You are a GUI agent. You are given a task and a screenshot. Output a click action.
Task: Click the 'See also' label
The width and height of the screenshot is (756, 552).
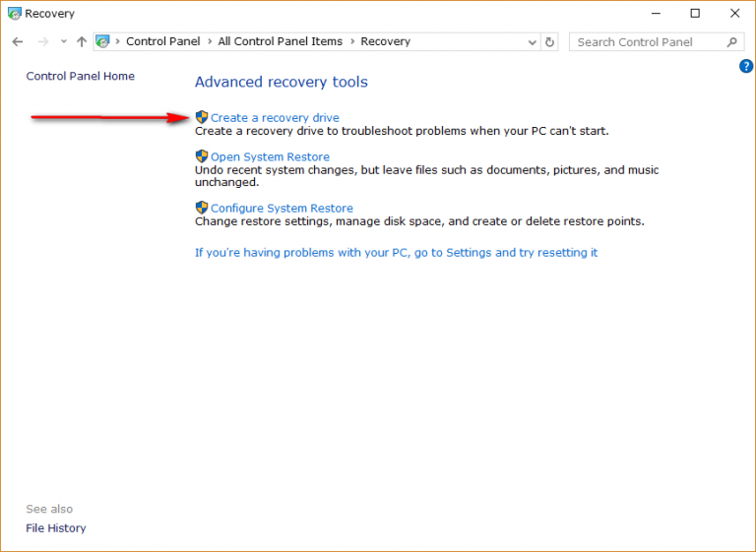pyautogui.click(x=49, y=509)
